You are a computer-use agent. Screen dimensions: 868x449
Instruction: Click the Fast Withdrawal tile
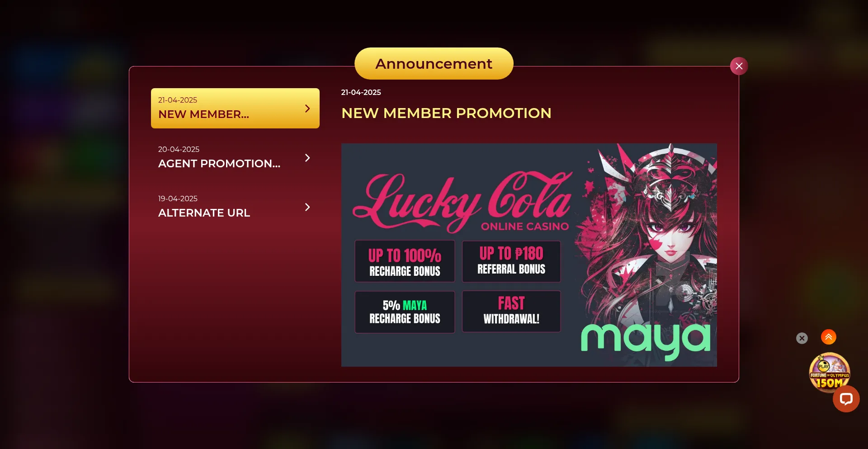[511, 312]
